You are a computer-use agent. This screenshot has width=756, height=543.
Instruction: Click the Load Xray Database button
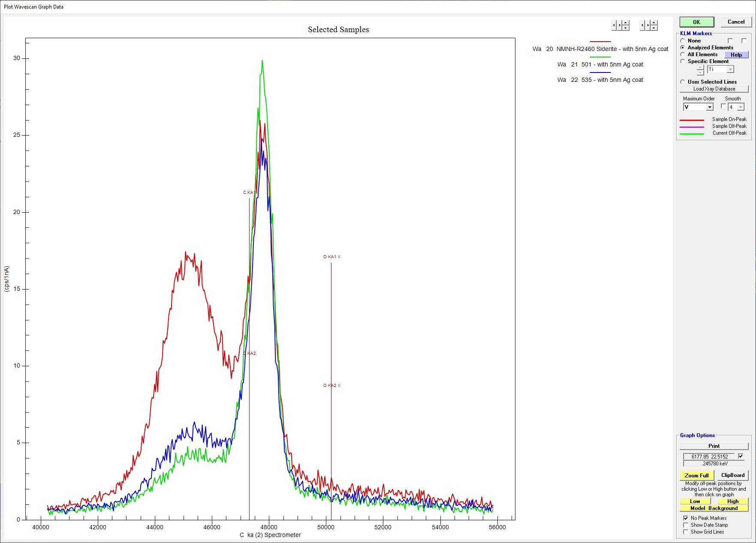pyautogui.click(x=714, y=89)
